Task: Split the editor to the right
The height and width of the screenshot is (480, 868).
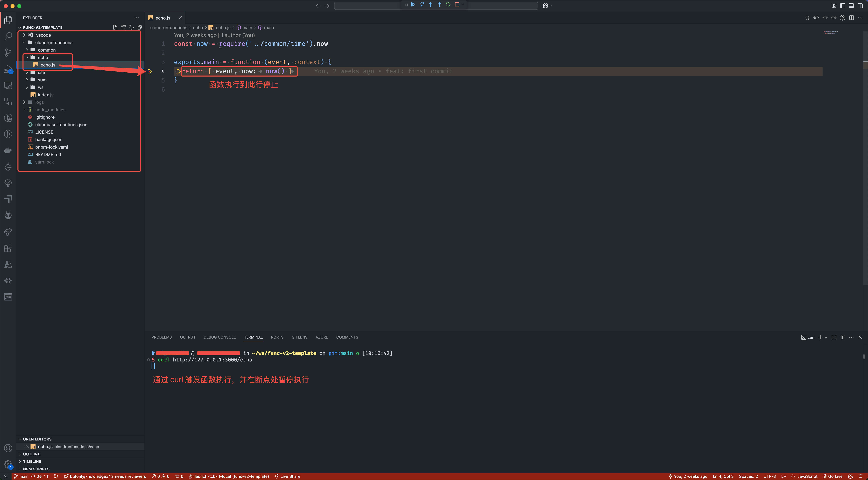Action: [x=852, y=17]
